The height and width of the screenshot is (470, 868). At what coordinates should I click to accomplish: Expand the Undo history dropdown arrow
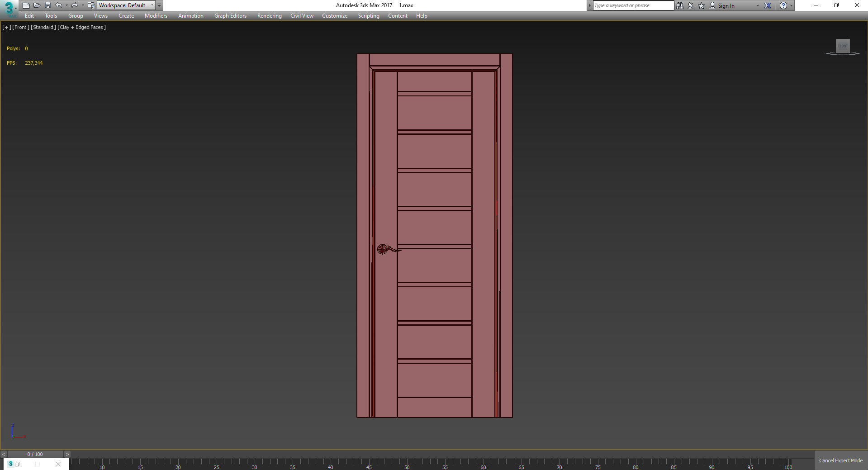tap(66, 5)
